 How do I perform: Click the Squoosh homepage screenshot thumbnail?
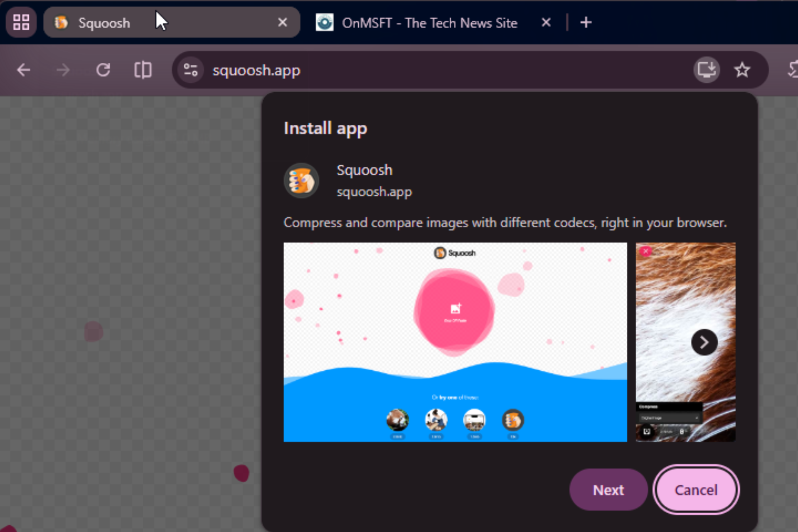(455, 342)
